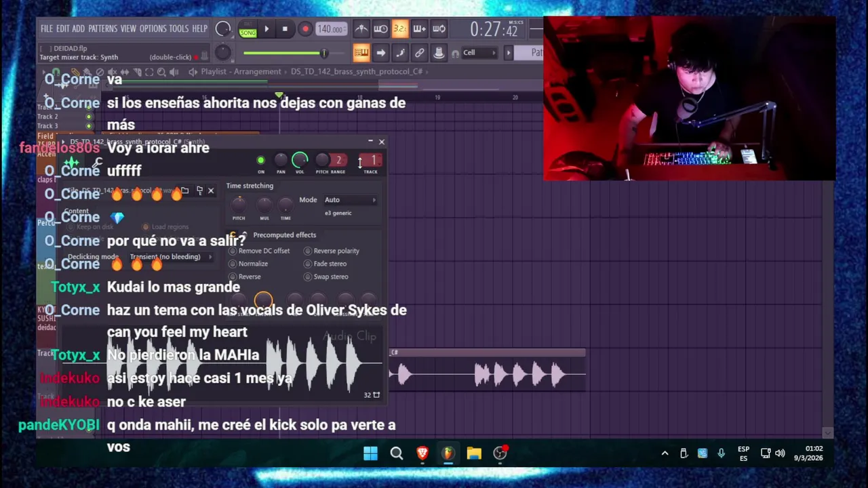This screenshot has width=868, height=488.
Task: Adjust the time stretching TIME knob
Action: point(285,204)
